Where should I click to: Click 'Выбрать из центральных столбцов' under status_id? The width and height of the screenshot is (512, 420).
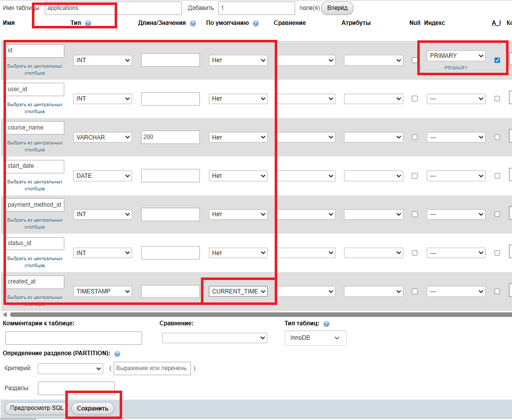(x=35, y=262)
